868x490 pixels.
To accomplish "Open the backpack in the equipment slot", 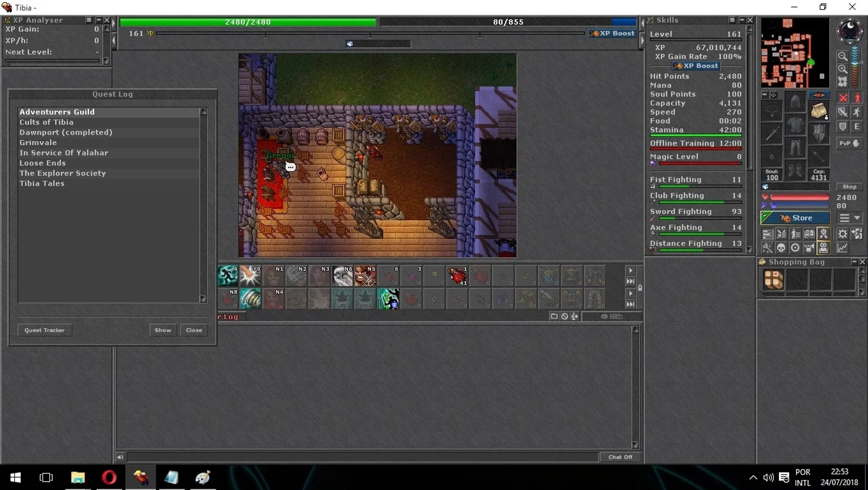I will [818, 111].
